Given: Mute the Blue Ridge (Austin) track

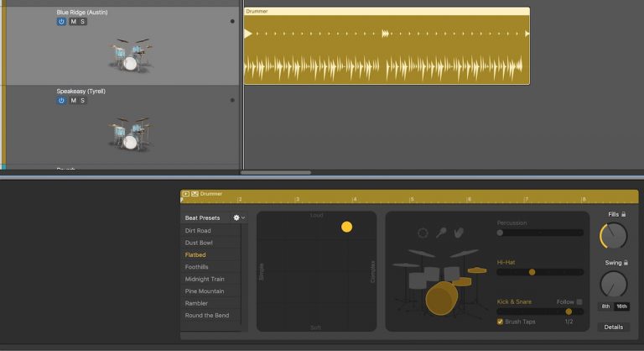Looking at the screenshot, I should point(73,21).
